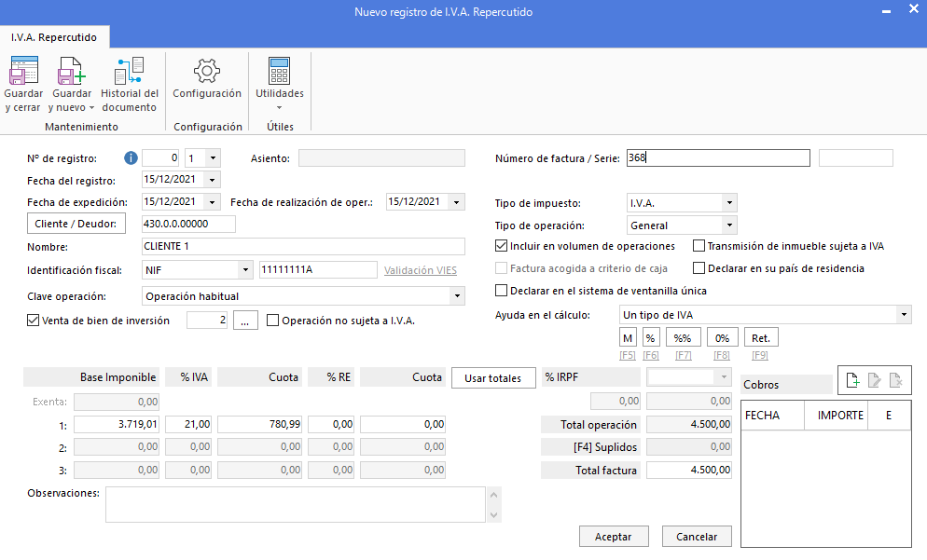Click the Número de factura field
The height and width of the screenshot is (560, 927).
(x=718, y=157)
